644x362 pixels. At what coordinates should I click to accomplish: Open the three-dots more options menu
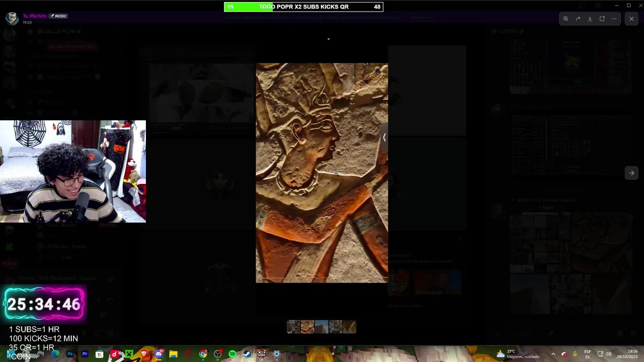(614, 19)
